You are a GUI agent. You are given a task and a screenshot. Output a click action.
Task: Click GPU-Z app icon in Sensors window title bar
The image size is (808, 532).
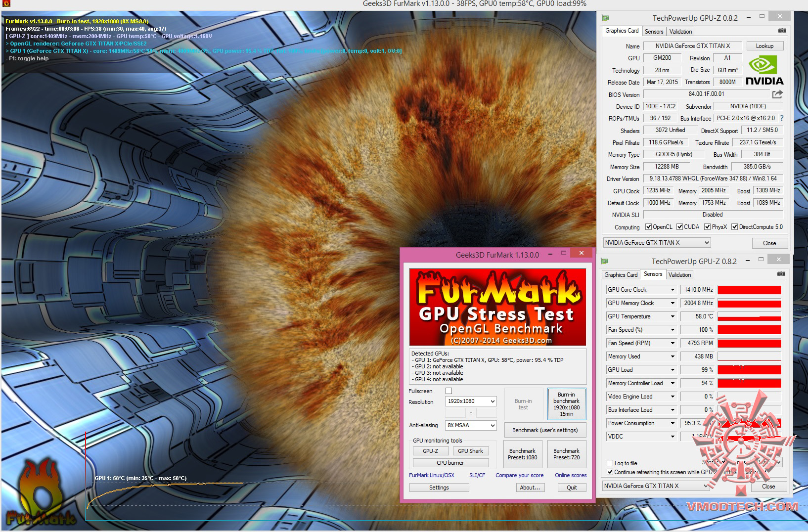[x=604, y=261]
